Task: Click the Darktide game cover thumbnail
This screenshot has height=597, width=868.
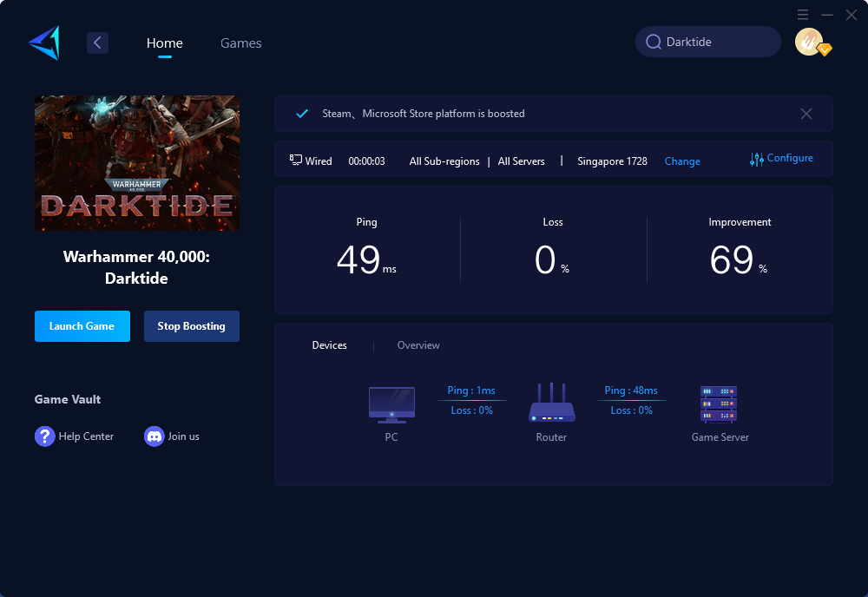Action: [x=137, y=163]
